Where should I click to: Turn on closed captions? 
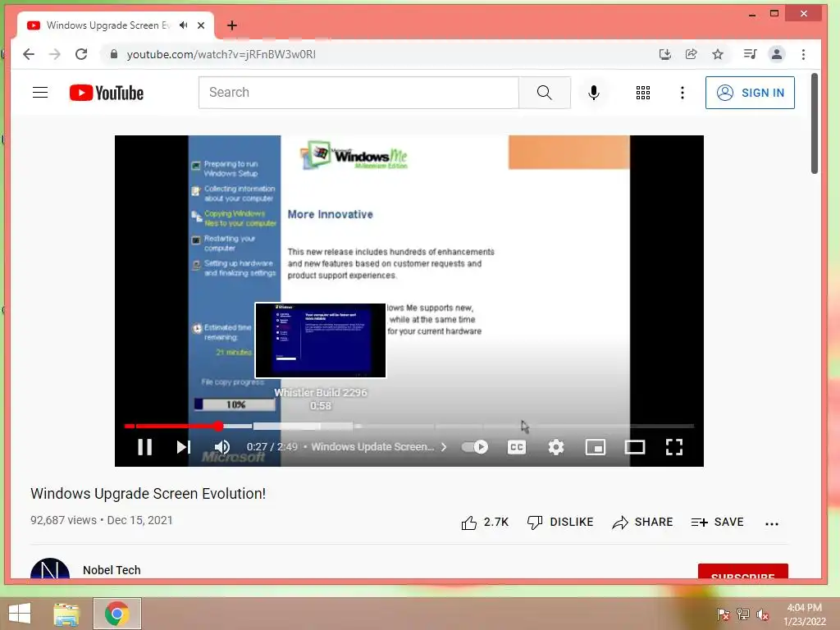coord(517,447)
